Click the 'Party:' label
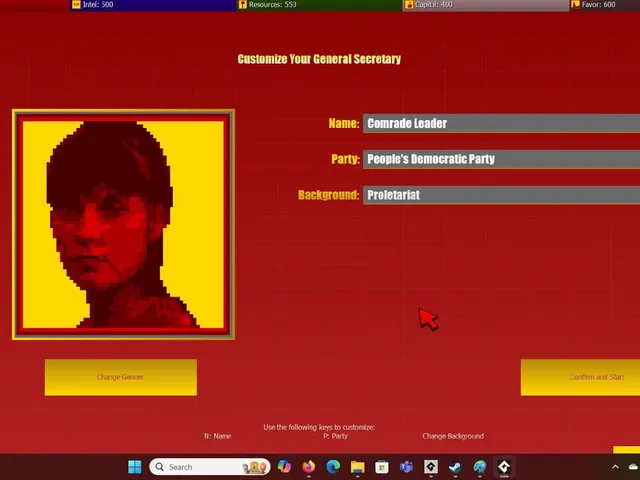This screenshot has height=480, width=640. [x=345, y=159]
